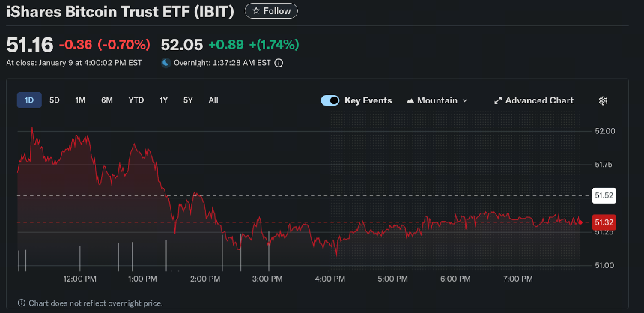Select the 1D range tab

tap(29, 100)
